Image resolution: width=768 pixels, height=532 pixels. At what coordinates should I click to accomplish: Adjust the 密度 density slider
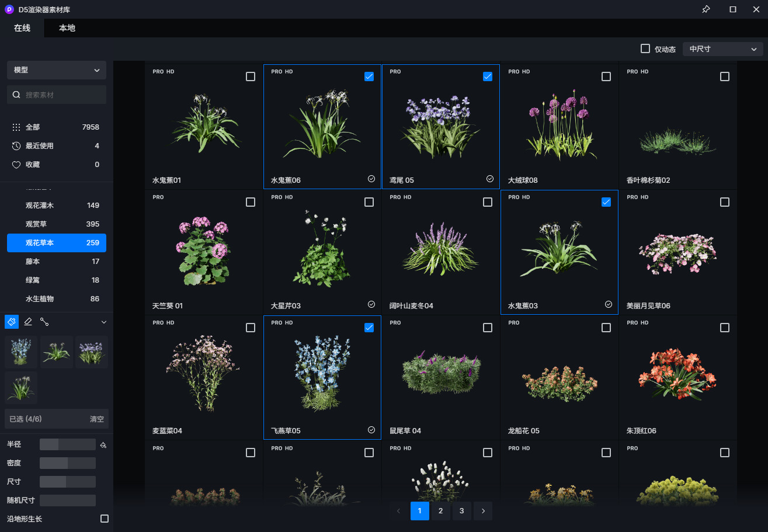(x=68, y=463)
